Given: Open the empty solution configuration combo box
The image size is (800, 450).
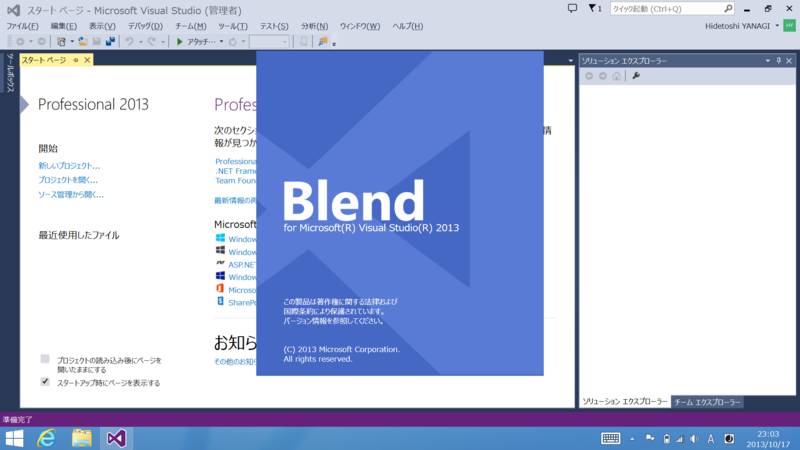Looking at the screenshot, I should click(x=269, y=42).
